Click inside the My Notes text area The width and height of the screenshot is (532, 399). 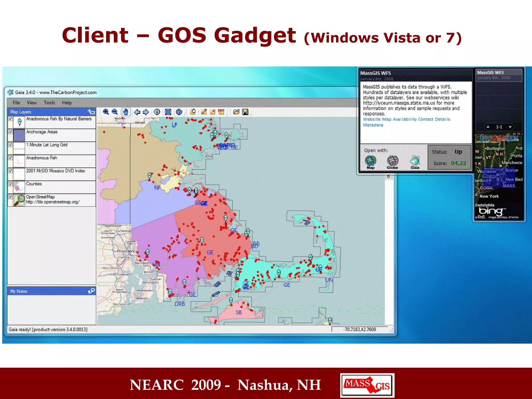tap(52, 310)
